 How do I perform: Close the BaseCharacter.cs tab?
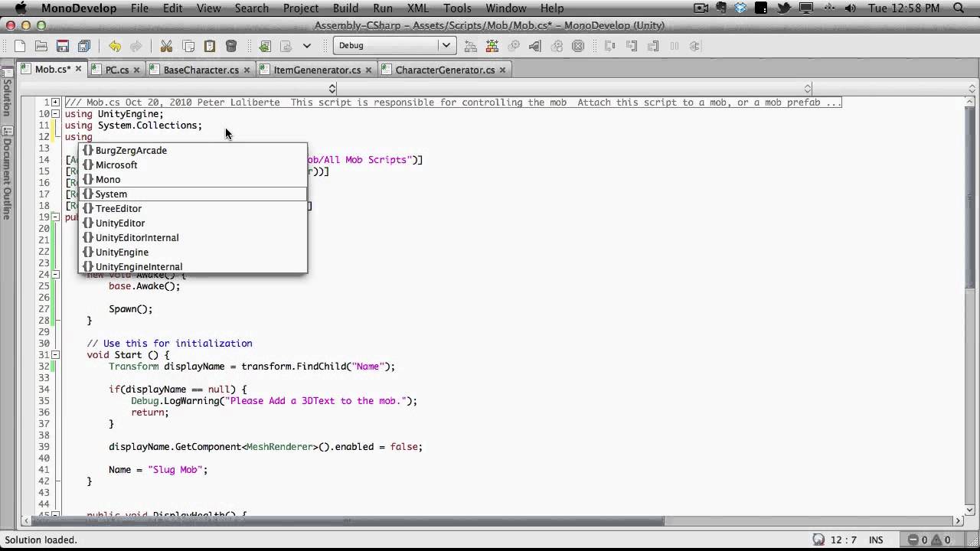click(x=247, y=70)
